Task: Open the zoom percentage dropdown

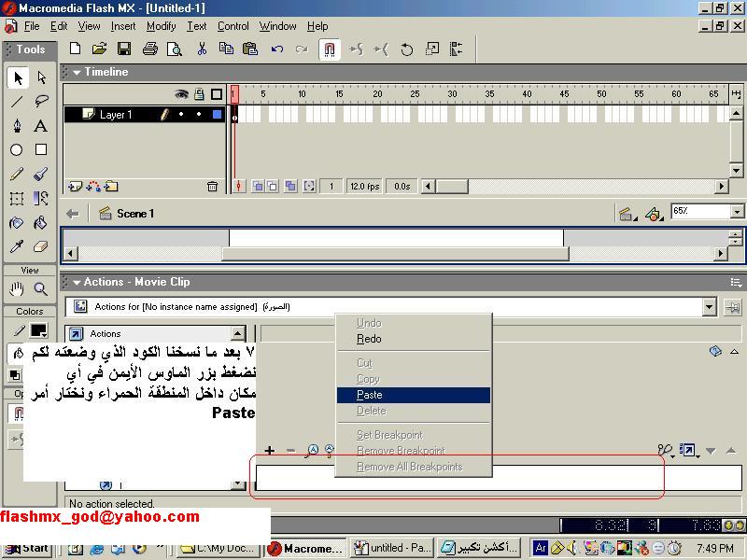Action: 737,212
